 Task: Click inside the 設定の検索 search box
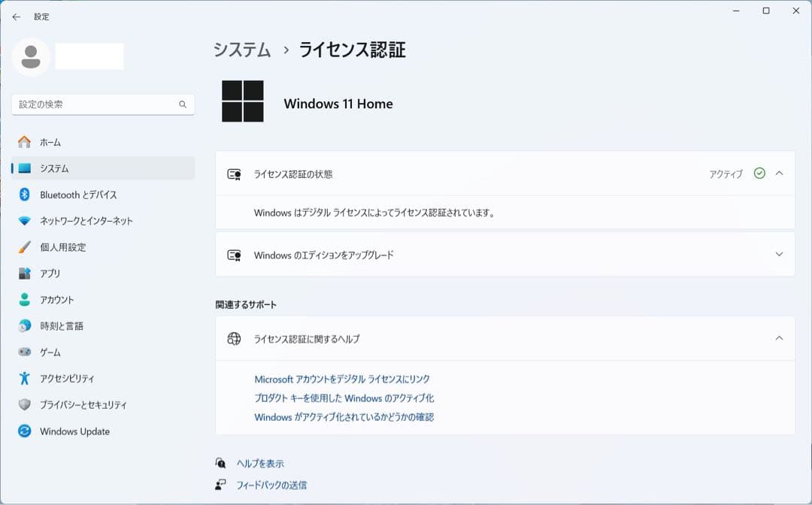pos(103,104)
